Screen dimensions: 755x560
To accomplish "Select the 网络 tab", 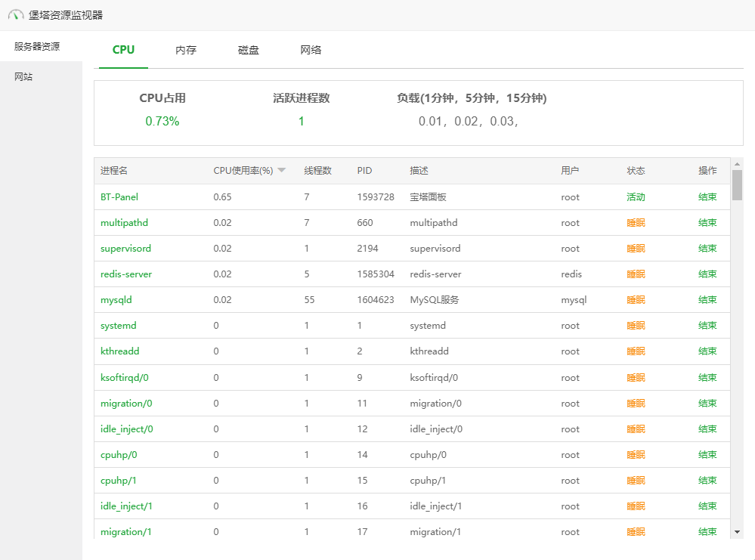I will click(x=311, y=50).
